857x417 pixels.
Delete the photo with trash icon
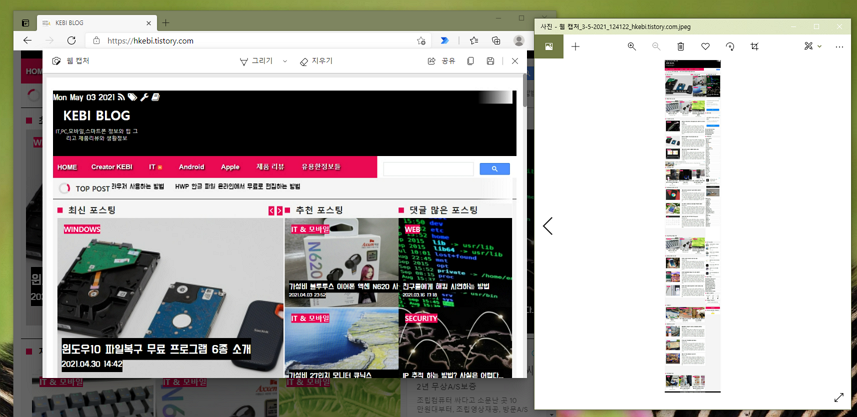pyautogui.click(x=680, y=46)
